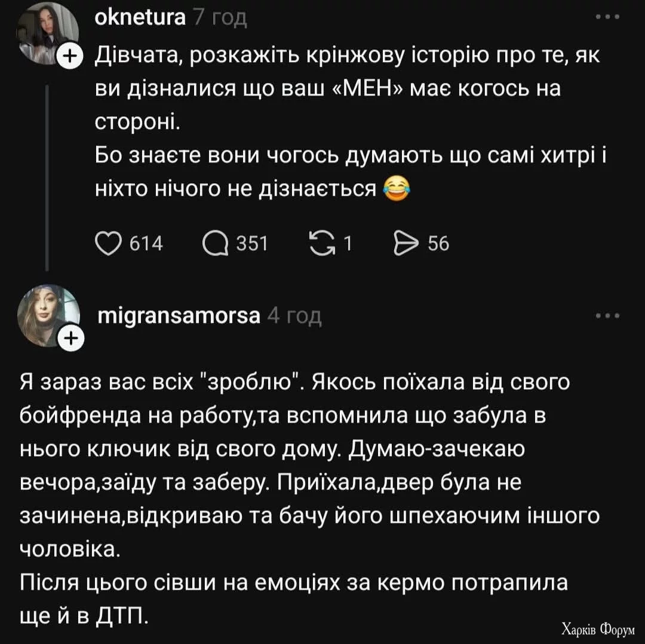Open the three-dot menu on migransamorsa's reply
The image size is (645, 644).
(x=608, y=316)
